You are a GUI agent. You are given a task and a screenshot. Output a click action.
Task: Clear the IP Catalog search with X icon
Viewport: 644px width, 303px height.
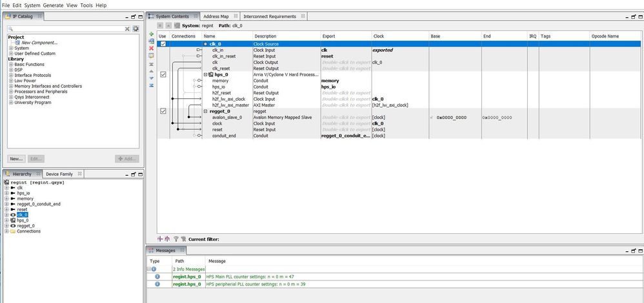(x=127, y=29)
